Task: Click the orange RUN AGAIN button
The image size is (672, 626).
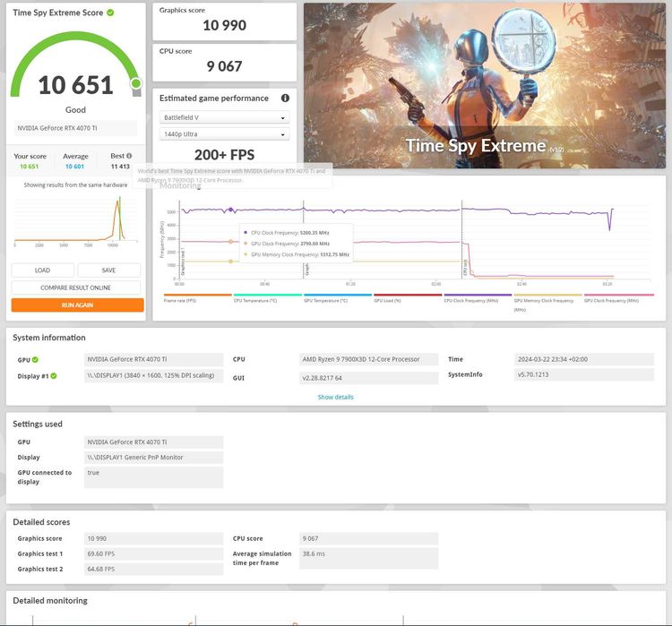Action: (78, 305)
